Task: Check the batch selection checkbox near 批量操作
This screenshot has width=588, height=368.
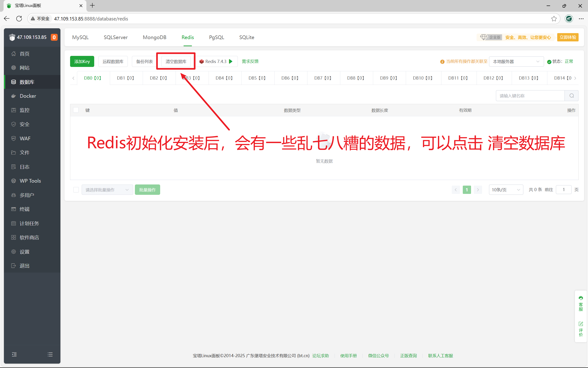Action: [x=76, y=190]
